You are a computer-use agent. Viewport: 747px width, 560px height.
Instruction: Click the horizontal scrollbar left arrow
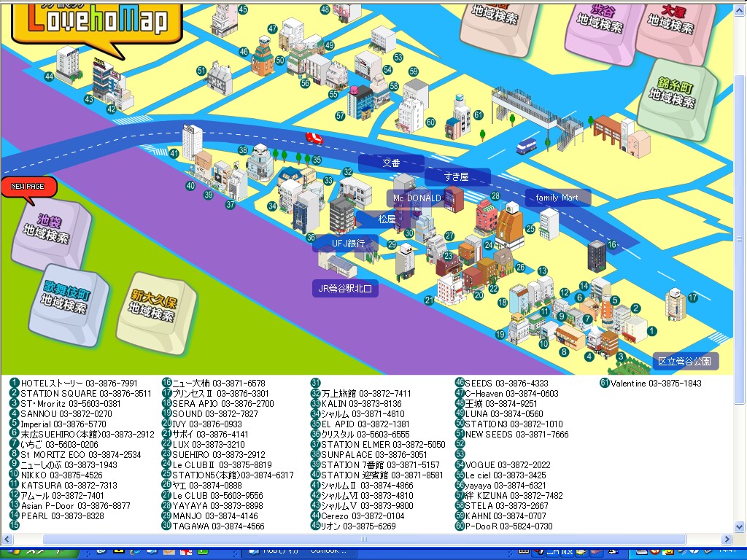point(7,540)
